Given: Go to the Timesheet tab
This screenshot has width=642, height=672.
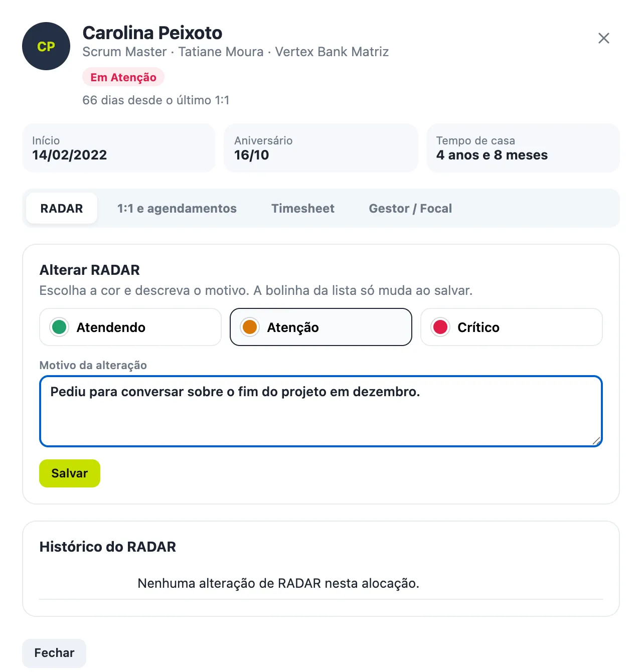Looking at the screenshot, I should (x=303, y=208).
